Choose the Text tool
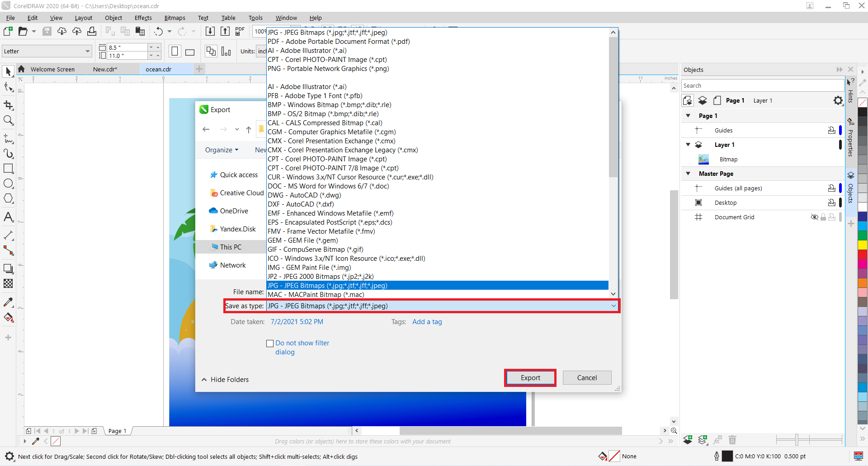 click(x=8, y=217)
